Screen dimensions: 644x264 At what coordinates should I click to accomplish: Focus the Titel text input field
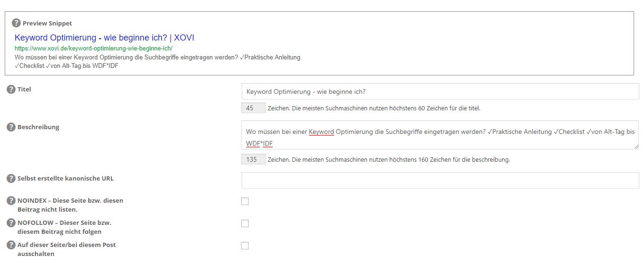[440, 91]
